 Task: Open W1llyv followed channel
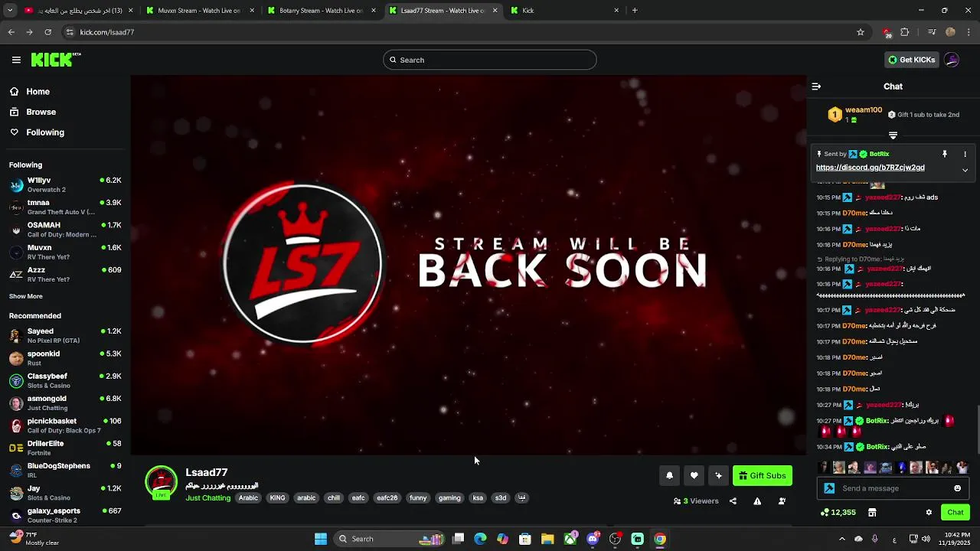point(65,184)
